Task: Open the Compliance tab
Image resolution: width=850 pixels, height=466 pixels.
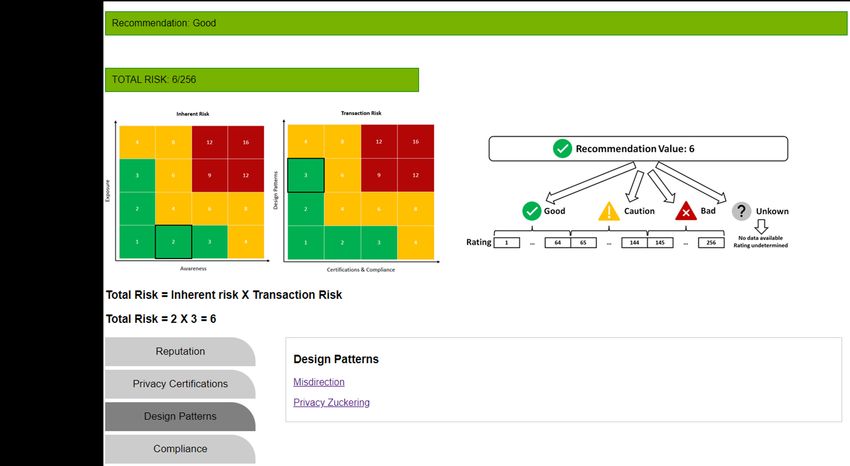Action: [180, 449]
